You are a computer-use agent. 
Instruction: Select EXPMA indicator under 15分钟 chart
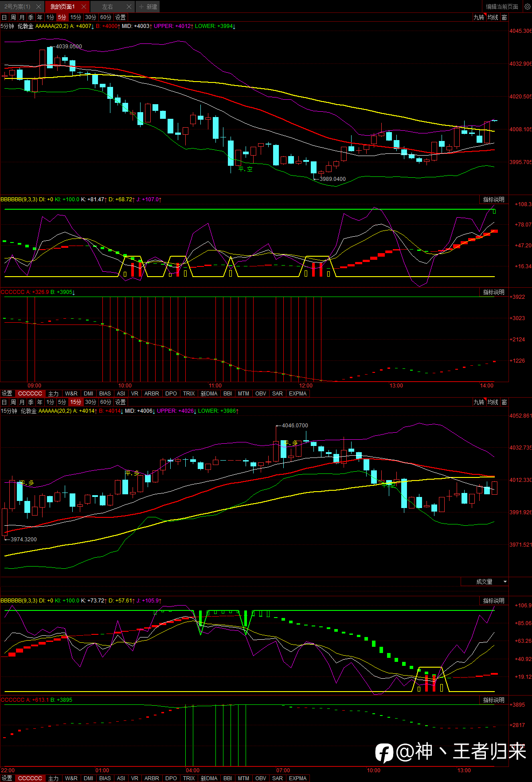297,778
